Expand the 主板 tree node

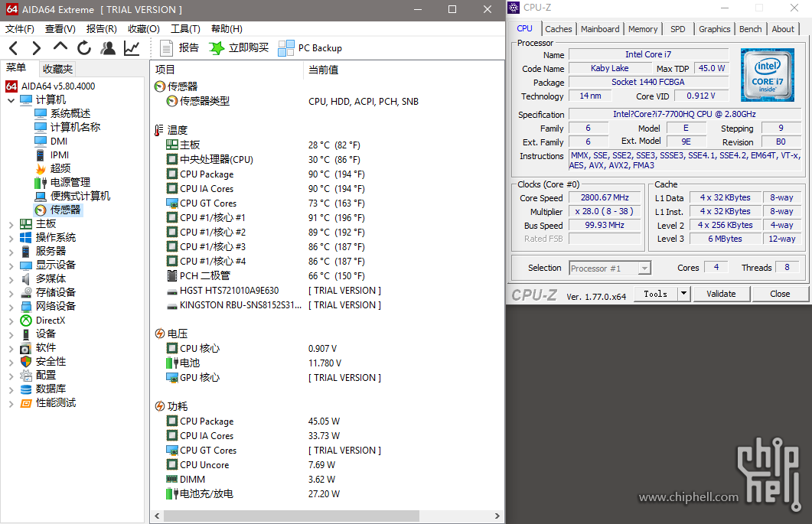(11, 224)
